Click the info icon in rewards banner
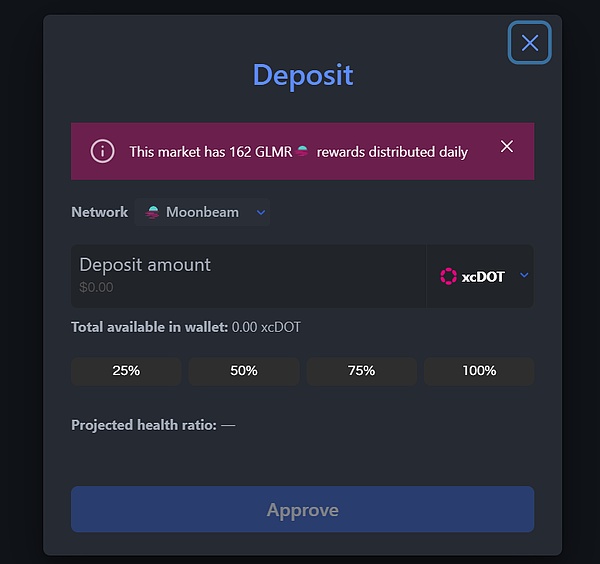Image resolution: width=600 pixels, height=564 pixels. tap(102, 151)
